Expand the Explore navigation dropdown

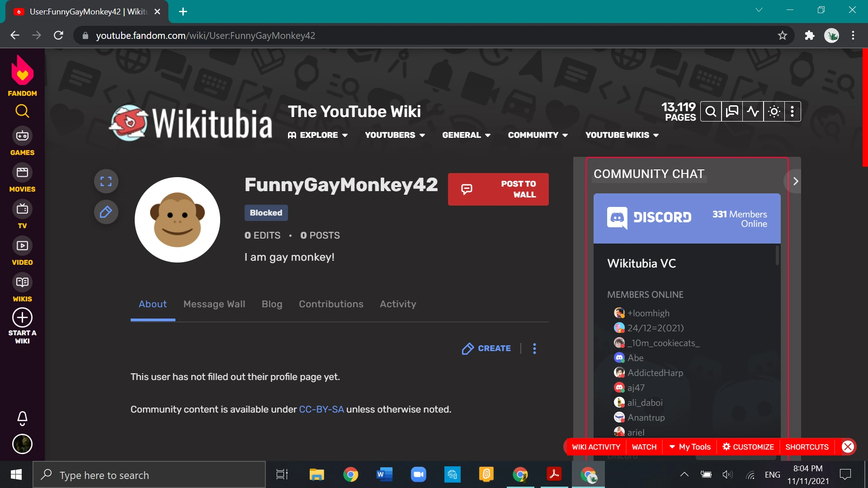pyautogui.click(x=318, y=135)
